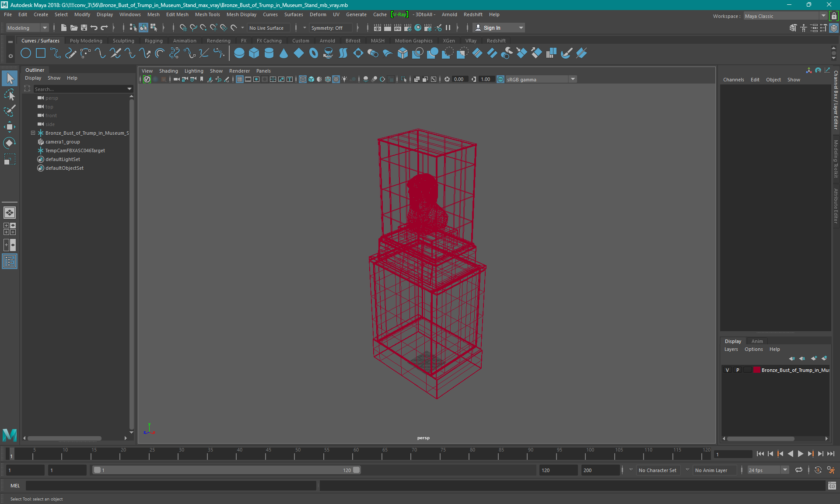Screen dimensions: 840x504
Task: Open the Symmetry Off dropdown
Action: [x=331, y=28]
